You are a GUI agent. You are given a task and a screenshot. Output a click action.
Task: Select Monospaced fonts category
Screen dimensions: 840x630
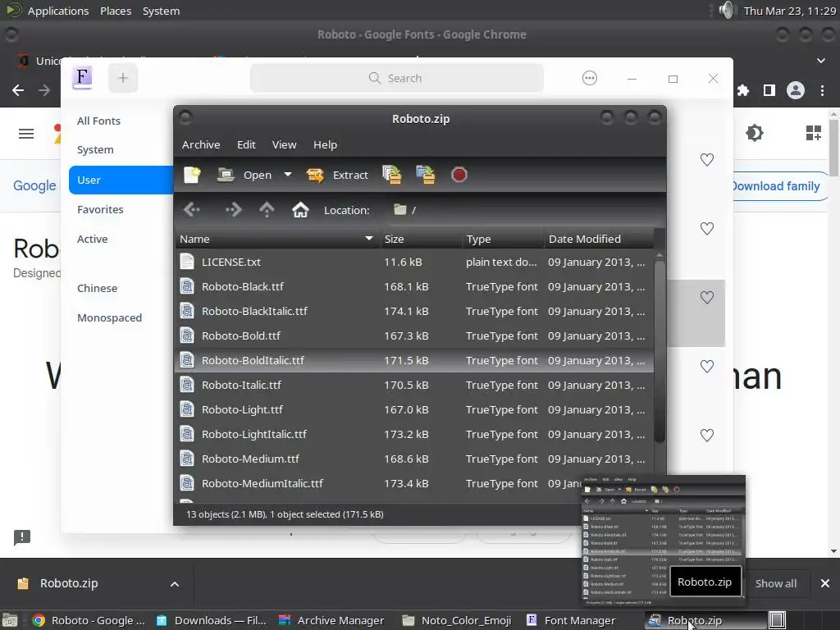[x=109, y=317]
